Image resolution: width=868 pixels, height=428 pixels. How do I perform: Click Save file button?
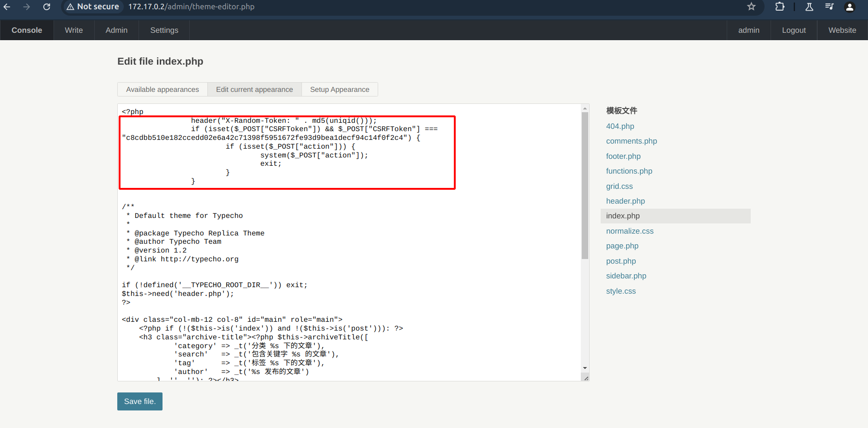click(140, 402)
